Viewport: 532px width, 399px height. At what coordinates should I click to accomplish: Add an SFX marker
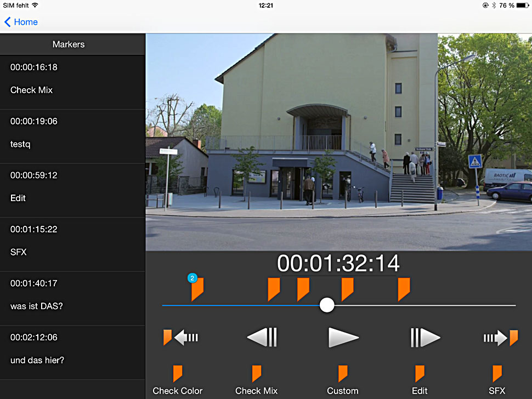(x=497, y=380)
